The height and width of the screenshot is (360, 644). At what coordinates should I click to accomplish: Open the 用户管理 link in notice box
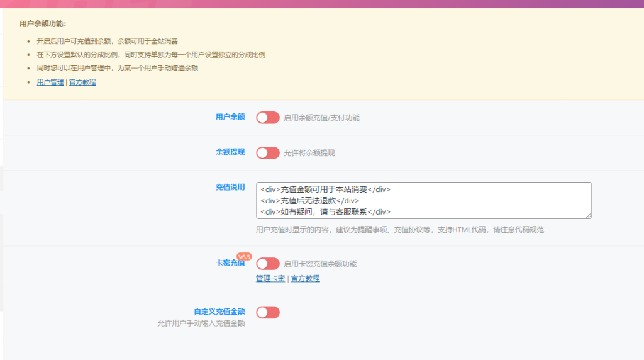point(50,82)
